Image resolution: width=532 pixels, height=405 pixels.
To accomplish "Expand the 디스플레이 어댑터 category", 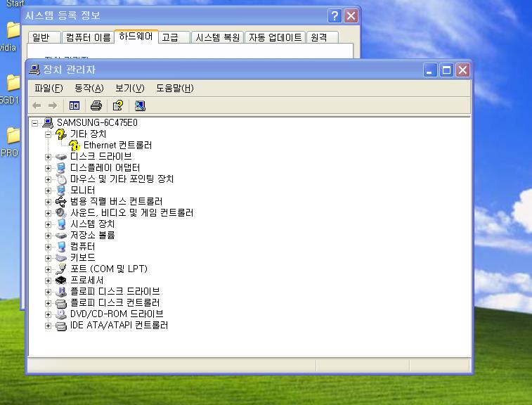I will (48, 168).
